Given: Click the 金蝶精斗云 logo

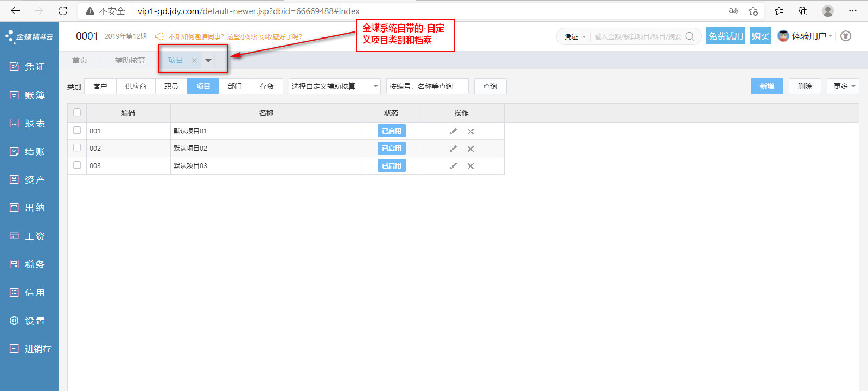Looking at the screenshot, I should click(29, 36).
